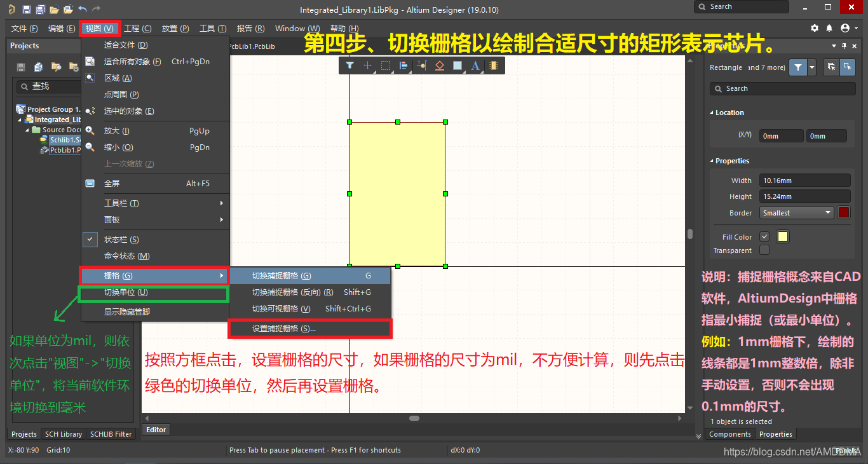Open the dark red border color swatch
This screenshot has height=464, width=868.
click(844, 213)
